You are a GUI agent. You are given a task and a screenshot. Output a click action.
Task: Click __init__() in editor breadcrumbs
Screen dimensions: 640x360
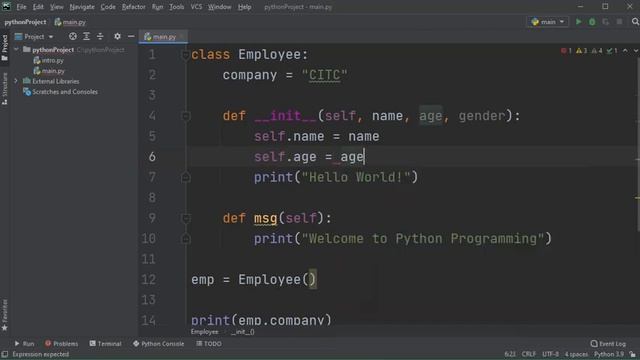coord(242,332)
